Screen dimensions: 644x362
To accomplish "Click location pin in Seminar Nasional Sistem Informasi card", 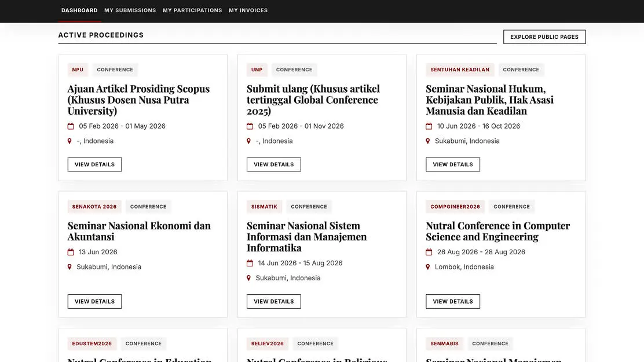I will (x=248, y=278).
